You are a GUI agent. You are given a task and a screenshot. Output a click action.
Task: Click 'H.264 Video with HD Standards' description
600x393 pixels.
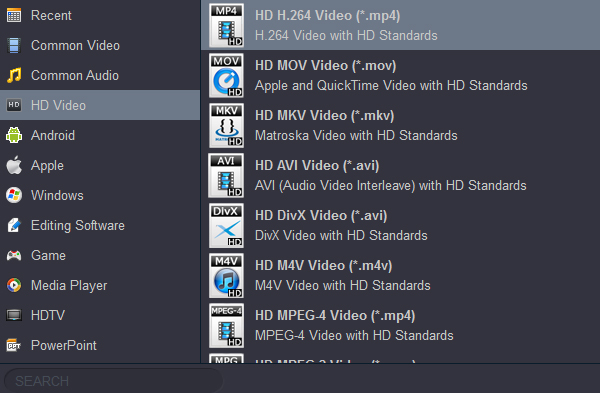coord(346,36)
